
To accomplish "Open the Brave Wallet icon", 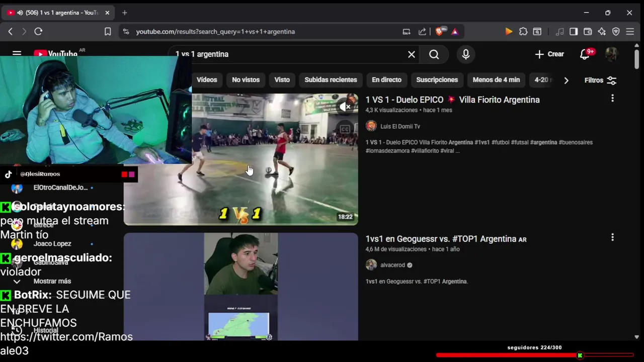I will click(x=588, y=31).
